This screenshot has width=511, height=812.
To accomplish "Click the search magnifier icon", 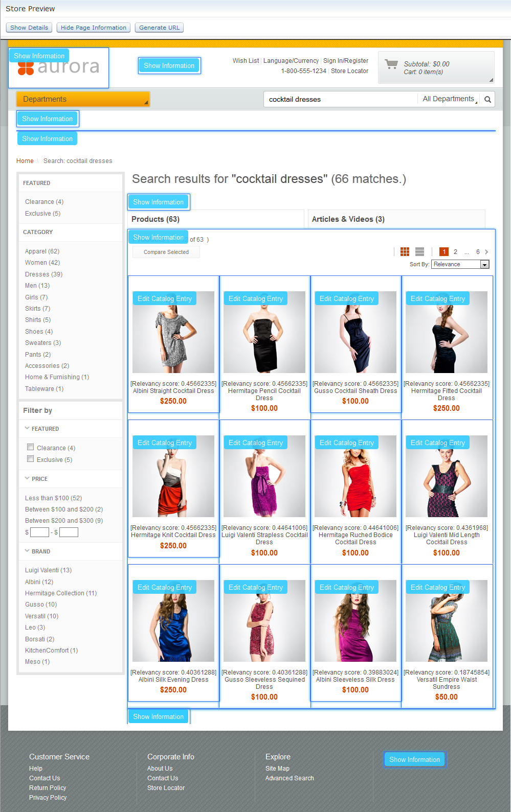I will coord(487,100).
